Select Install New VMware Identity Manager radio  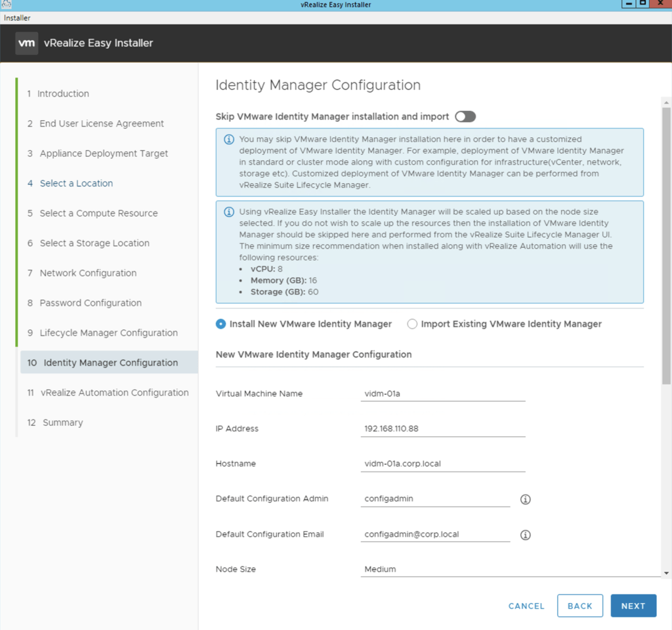pos(221,324)
